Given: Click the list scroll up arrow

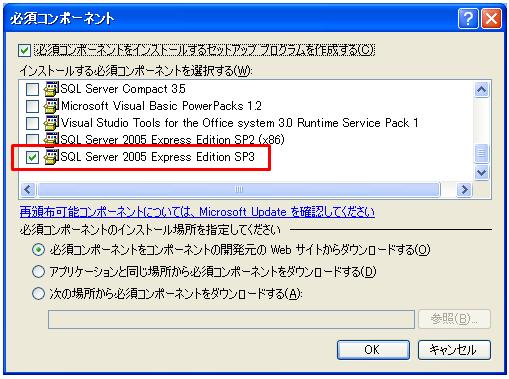Looking at the screenshot, I should 481,89.
